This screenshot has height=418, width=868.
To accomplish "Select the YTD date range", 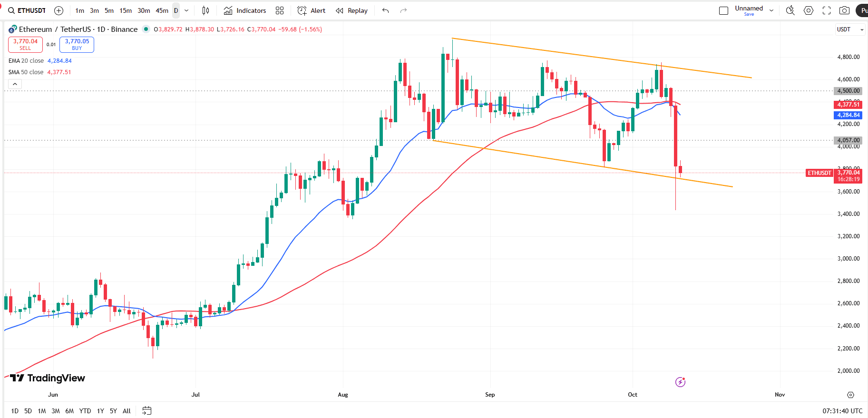I will [x=85, y=411].
